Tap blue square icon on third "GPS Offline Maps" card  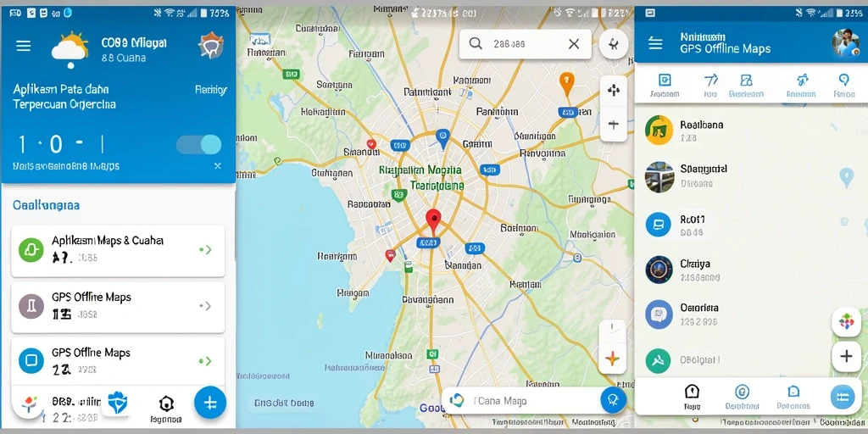pyautogui.click(x=31, y=361)
